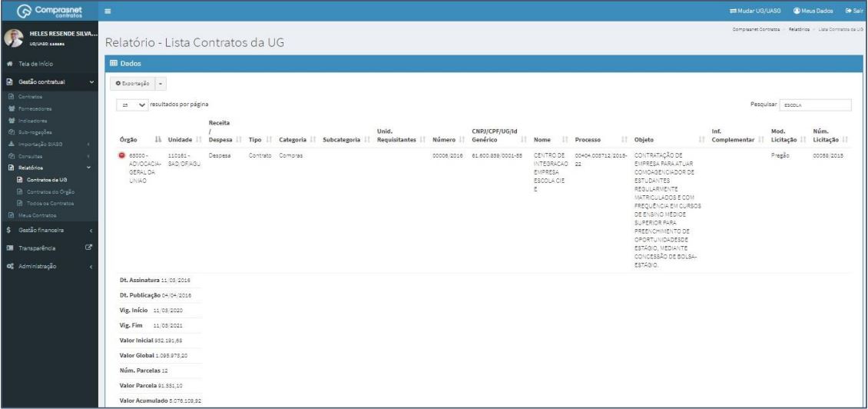Collapse the Gestão contratual sidebar section
Viewport: 868px width, 409px height.
(x=49, y=82)
